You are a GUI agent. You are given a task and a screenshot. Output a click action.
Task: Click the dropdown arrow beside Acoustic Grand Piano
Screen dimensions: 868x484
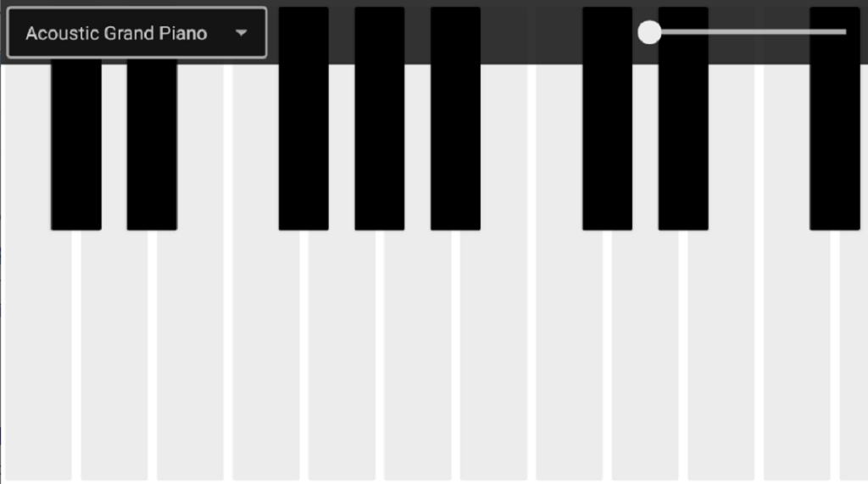241,33
